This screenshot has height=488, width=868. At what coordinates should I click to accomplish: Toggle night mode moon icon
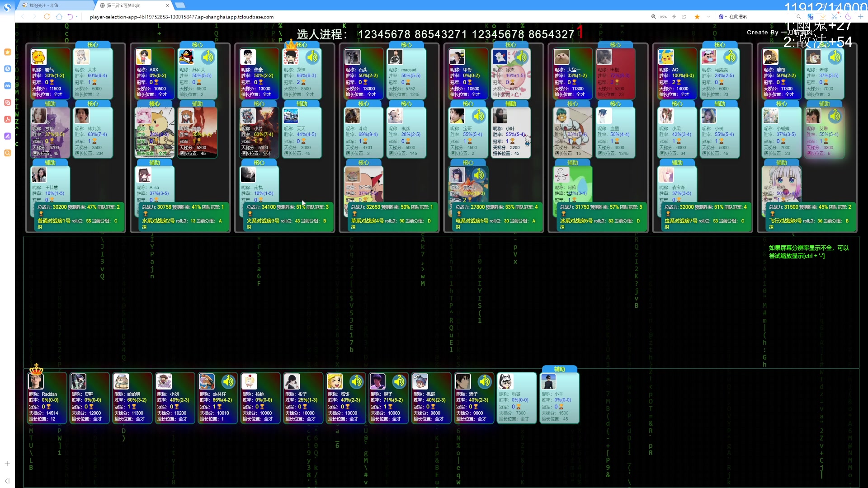pyautogui.click(x=848, y=17)
